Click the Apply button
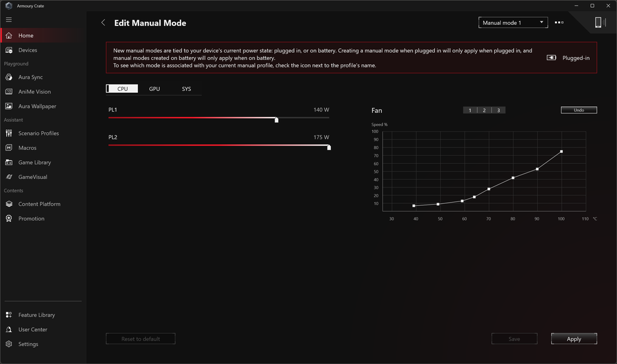 tap(574, 339)
